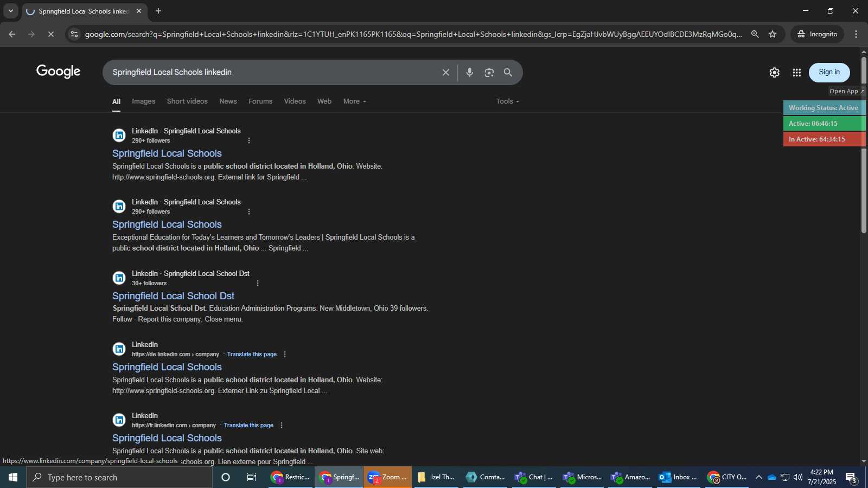Clear the search box with the X icon
Viewport: 868px width, 488px height.
tap(445, 72)
